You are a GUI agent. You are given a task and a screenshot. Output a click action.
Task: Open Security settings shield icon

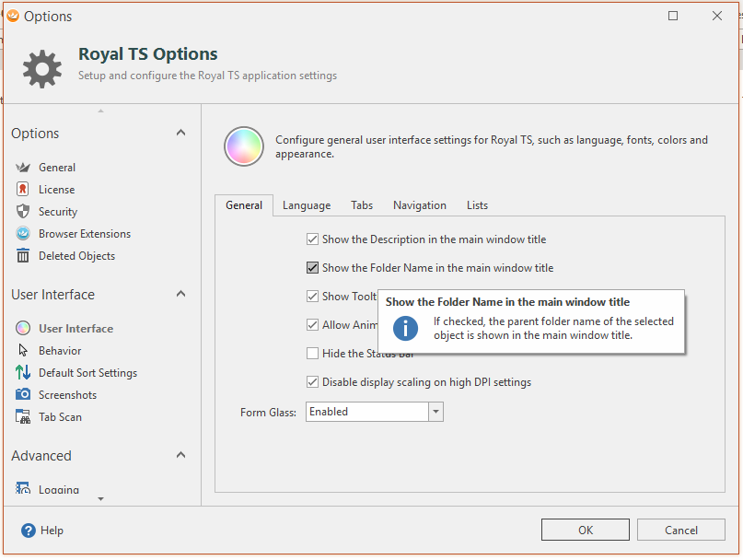[x=23, y=212]
